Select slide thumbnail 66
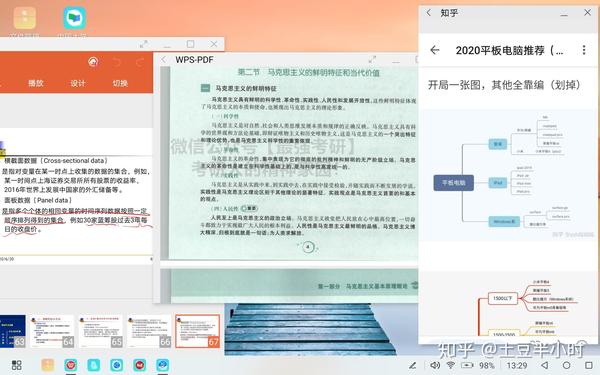600x375 pixels. pos(149,331)
